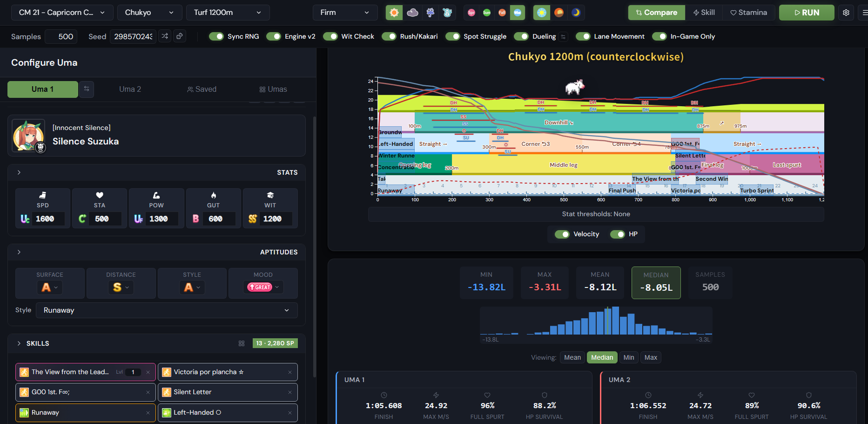Click the green RUN button
The image size is (868, 424).
[807, 13]
